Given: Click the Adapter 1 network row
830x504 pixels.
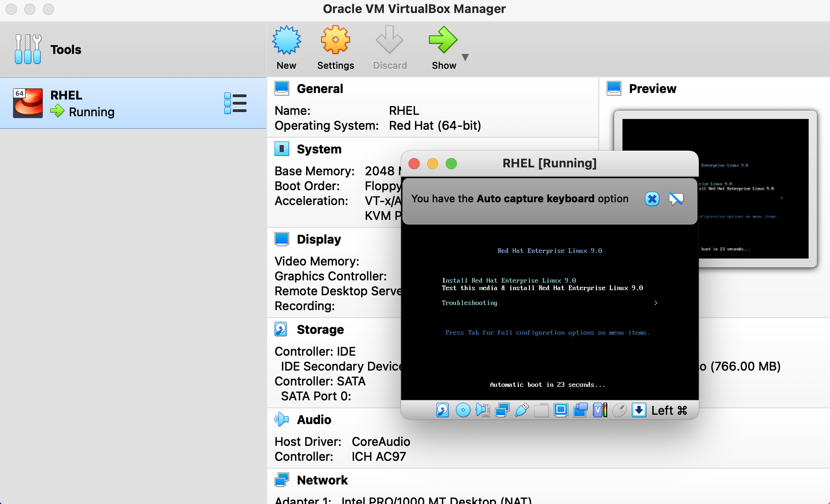Looking at the screenshot, I should (x=403, y=500).
